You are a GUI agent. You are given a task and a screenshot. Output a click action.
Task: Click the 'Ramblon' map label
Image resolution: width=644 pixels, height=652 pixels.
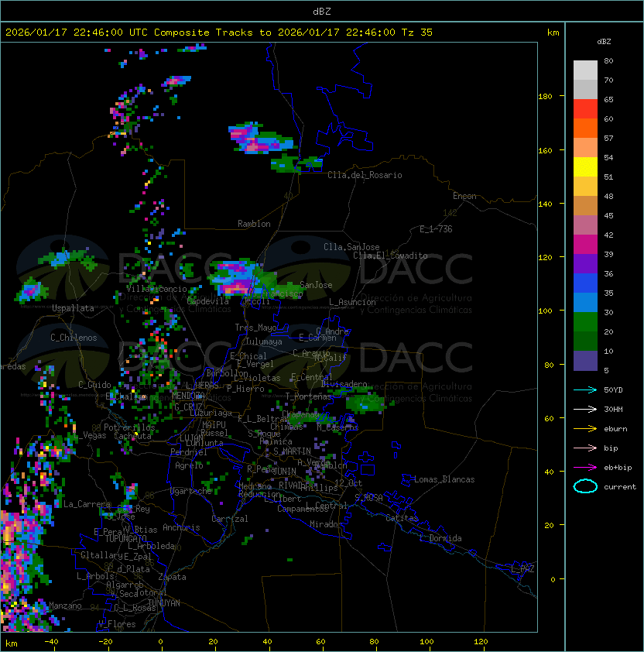(254, 224)
